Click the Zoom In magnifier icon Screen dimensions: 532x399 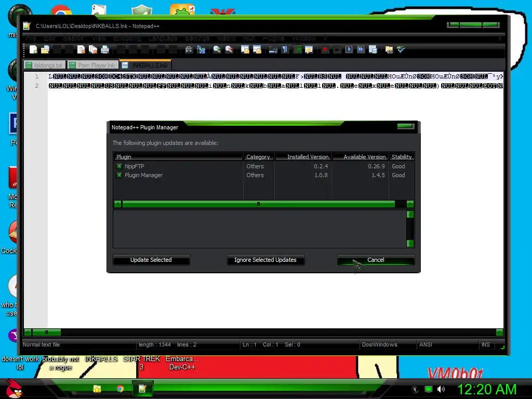click(x=217, y=49)
